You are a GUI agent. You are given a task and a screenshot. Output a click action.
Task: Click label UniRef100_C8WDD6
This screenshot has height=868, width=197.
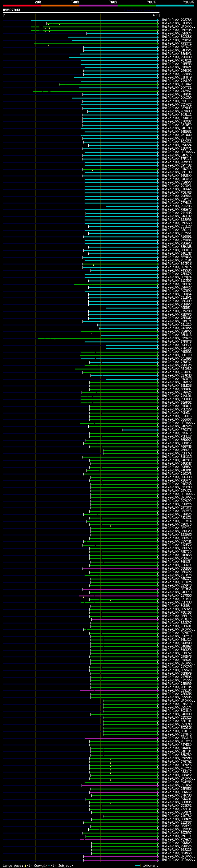(176, 568)
